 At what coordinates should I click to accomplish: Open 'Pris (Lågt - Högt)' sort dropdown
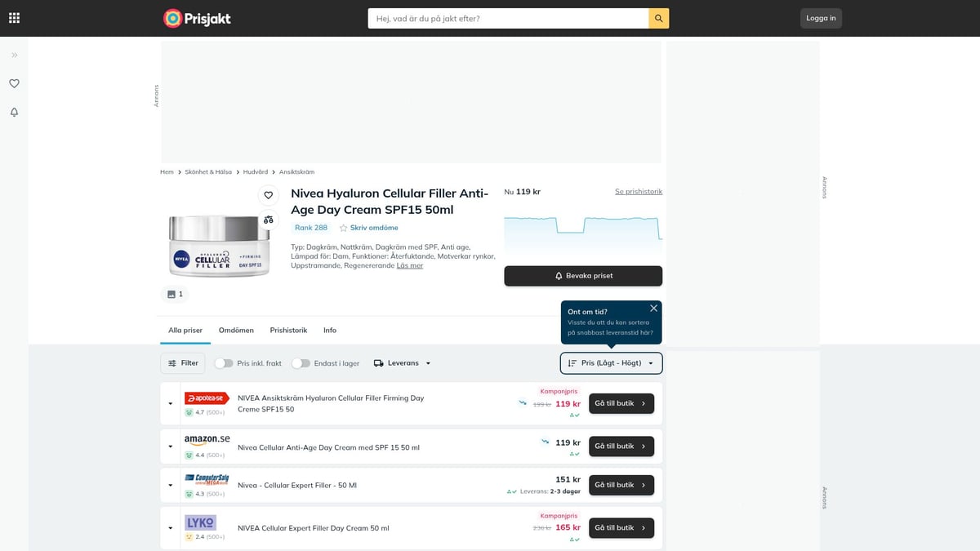611,363
